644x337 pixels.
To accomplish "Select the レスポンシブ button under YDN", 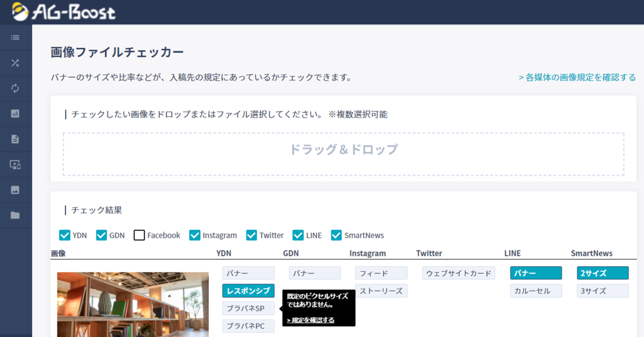I will pyautogui.click(x=248, y=290).
